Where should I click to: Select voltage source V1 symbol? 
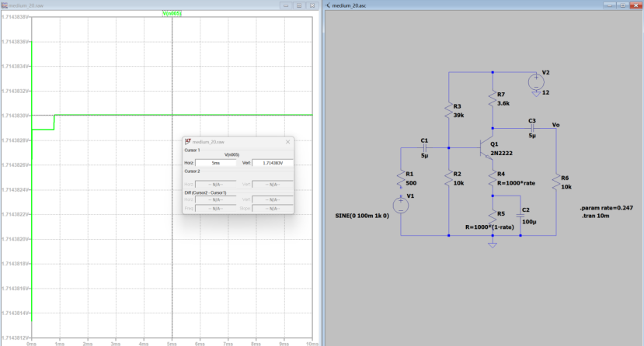pos(401,205)
